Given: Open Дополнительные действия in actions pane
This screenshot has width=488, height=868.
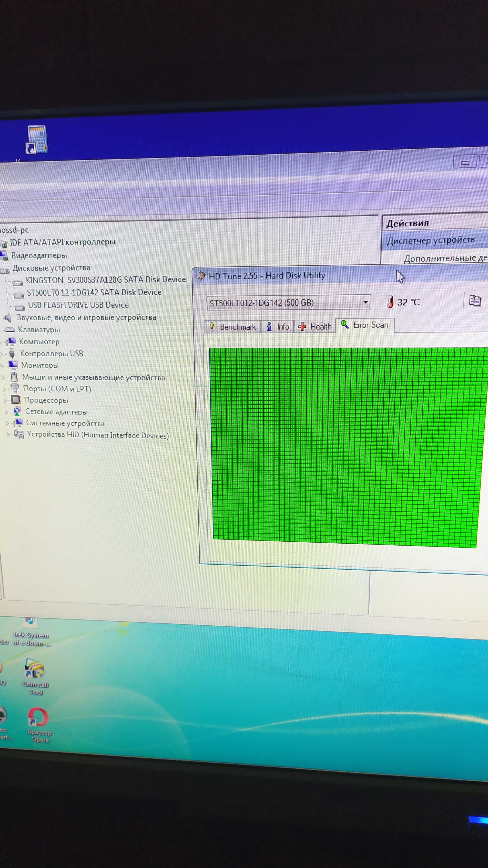Looking at the screenshot, I should (446, 258).
